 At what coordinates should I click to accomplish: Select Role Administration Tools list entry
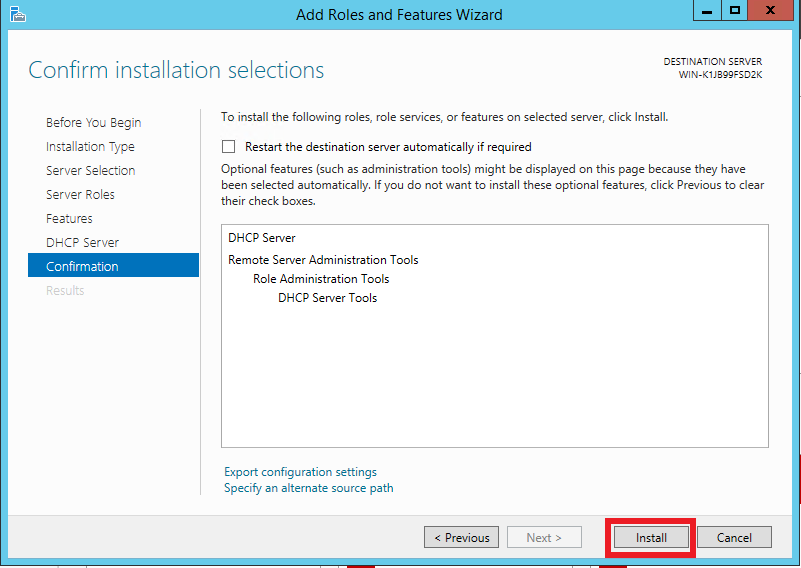(x=321, y=279)
